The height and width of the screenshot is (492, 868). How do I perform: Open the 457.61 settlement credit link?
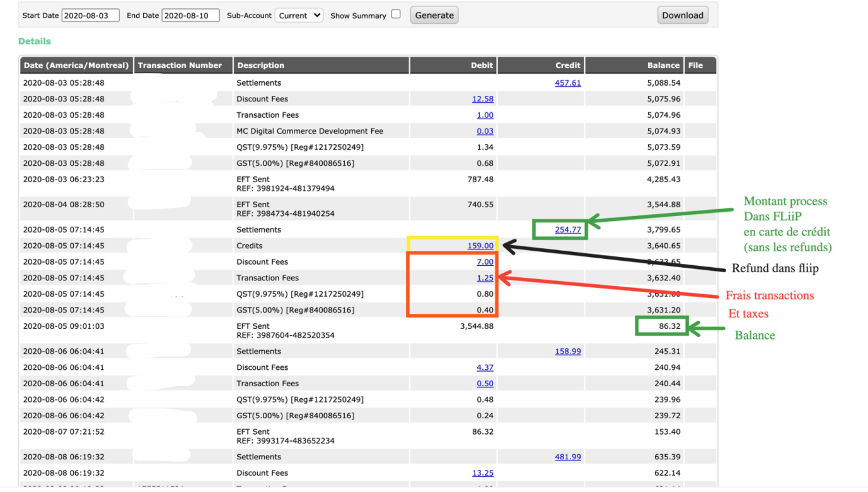point(567,83)
